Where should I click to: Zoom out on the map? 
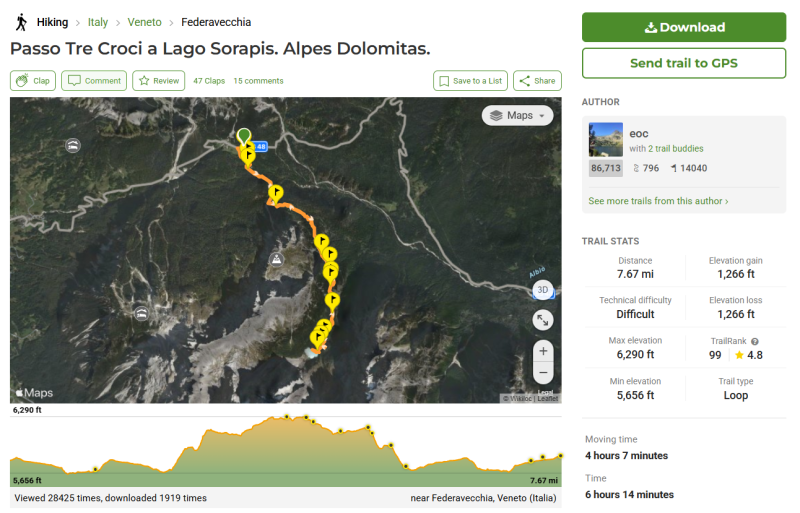tap(543, 373)
